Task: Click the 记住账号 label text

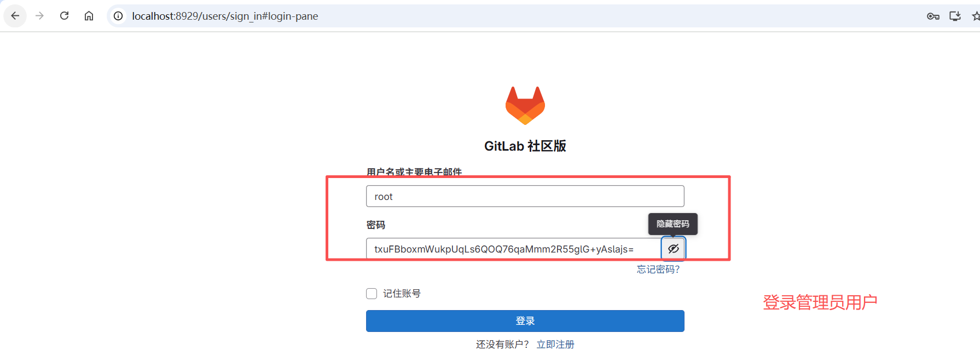Action: coord(402,294)
